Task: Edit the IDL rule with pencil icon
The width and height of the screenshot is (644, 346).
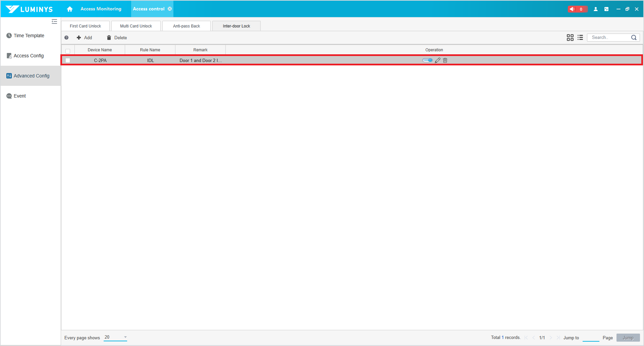Action: [438, 60]
